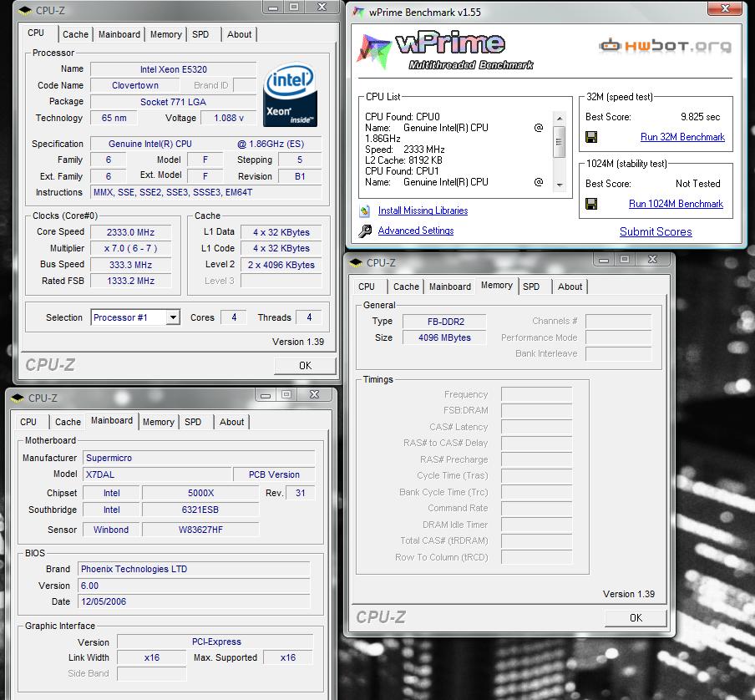Minimize the top-left CPU-Z window
Viewport: 755px width, 700px height.
tap(273, 8)
